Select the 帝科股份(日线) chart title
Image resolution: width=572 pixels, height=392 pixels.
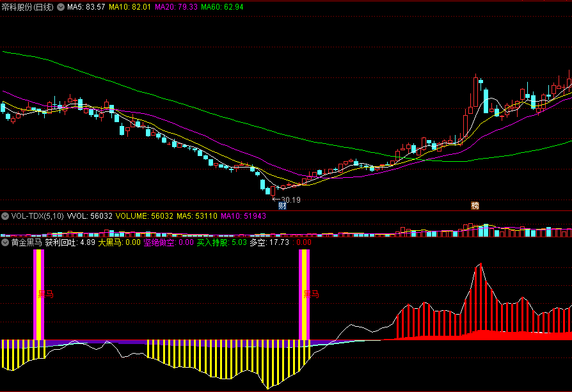pos(28,7)
